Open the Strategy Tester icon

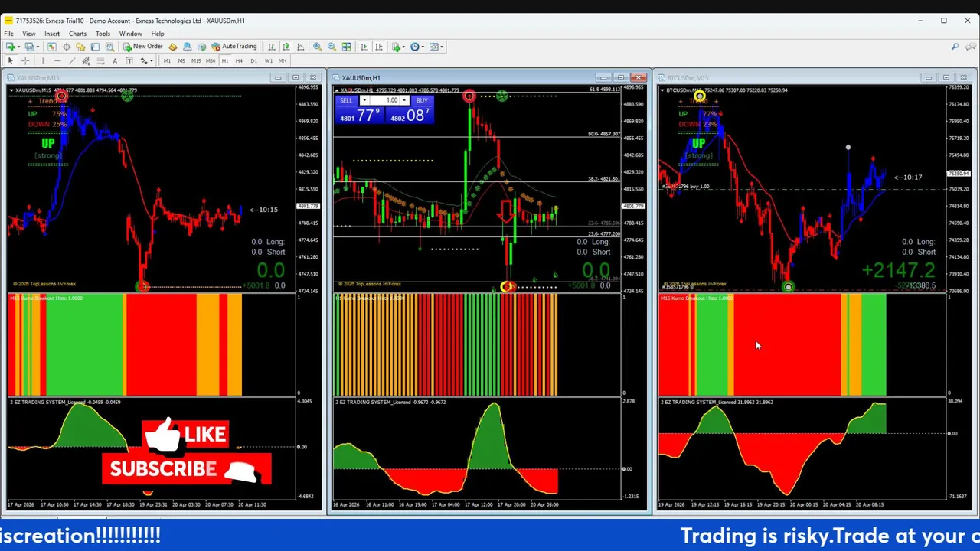[109, 47]
